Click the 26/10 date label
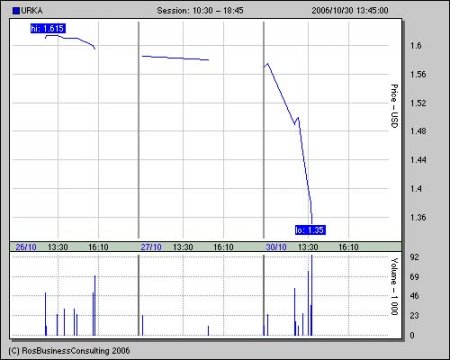This screenshot has width=450, height=360. click(26, 247)
